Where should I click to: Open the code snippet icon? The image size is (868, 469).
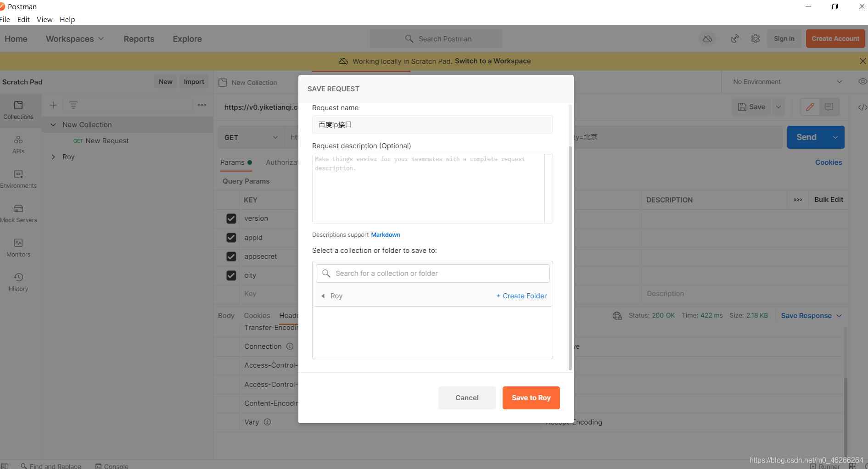[x=862, y=107]
